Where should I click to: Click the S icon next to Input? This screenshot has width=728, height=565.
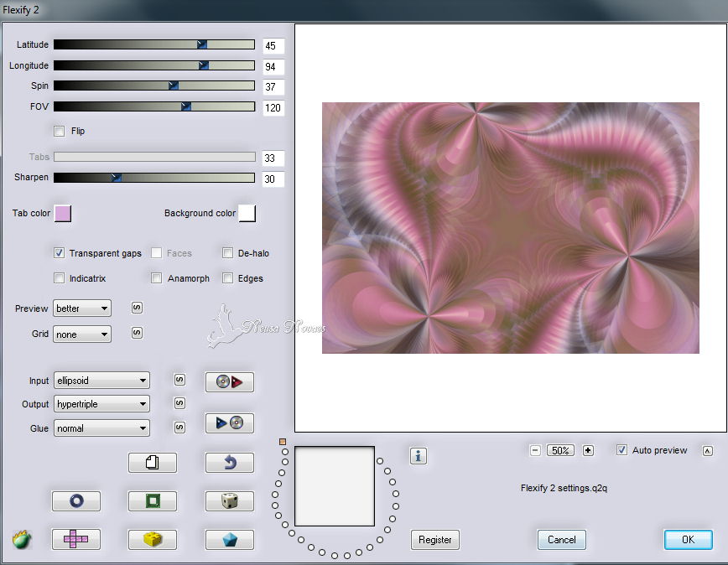click(179, 380)
